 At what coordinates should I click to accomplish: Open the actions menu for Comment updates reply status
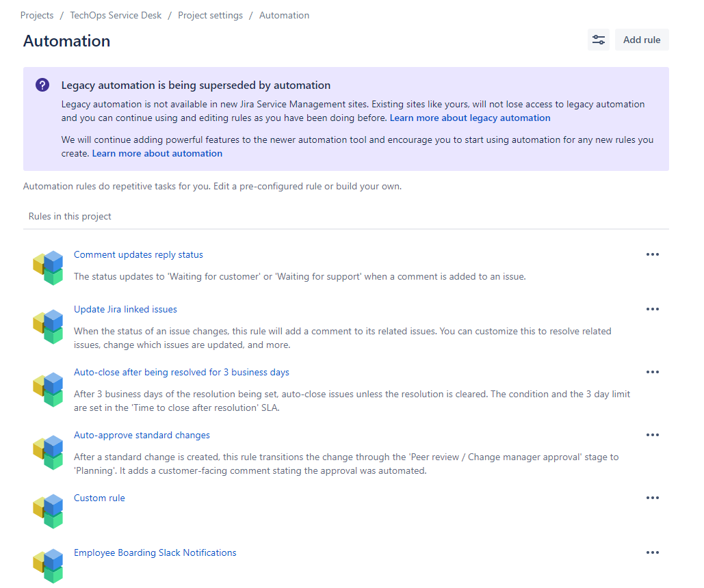click(652, 254)
